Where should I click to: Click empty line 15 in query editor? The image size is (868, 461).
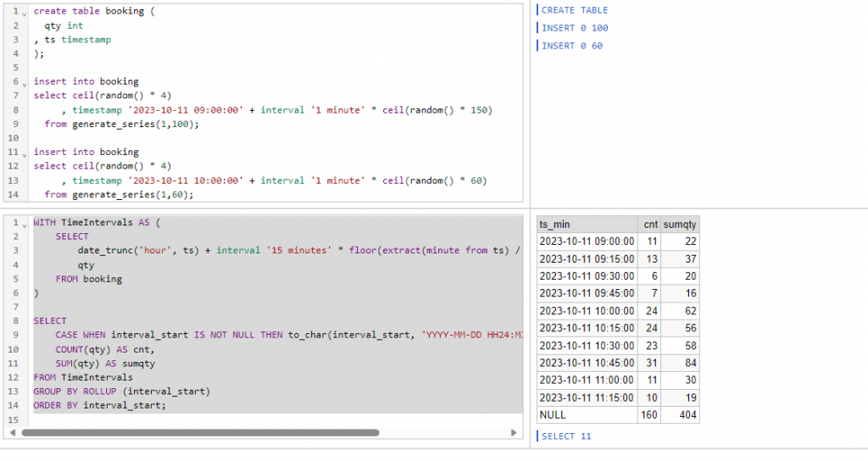coord(277,419)
